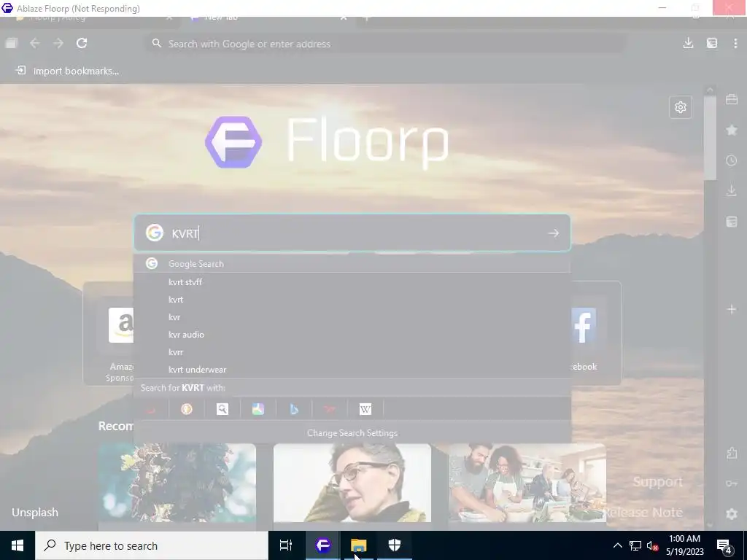Switch to the New Tab tab
Viewport: 747px width, 560px height.
[270, 19]
